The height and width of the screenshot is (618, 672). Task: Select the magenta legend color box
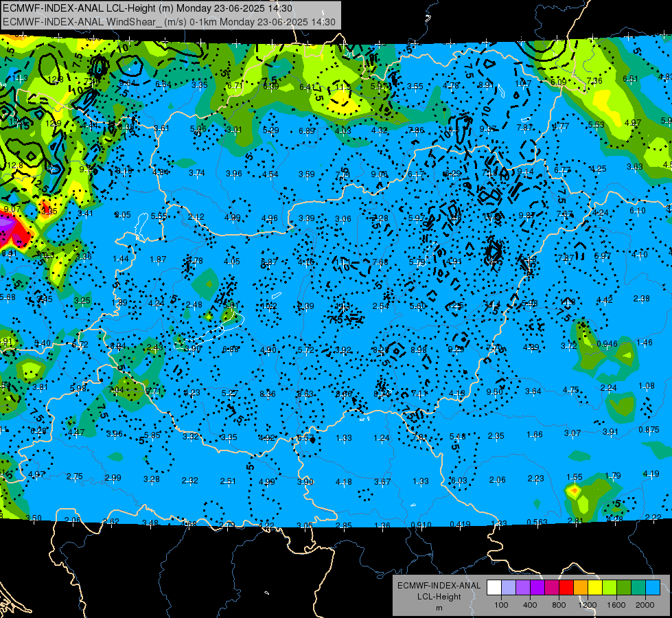pyautogui.click(x=552, y=588)
